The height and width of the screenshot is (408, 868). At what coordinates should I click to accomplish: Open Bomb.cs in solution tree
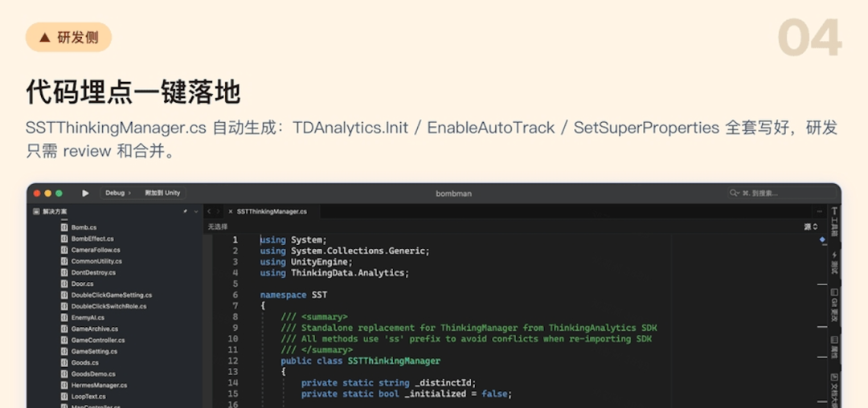coord(84,227)
